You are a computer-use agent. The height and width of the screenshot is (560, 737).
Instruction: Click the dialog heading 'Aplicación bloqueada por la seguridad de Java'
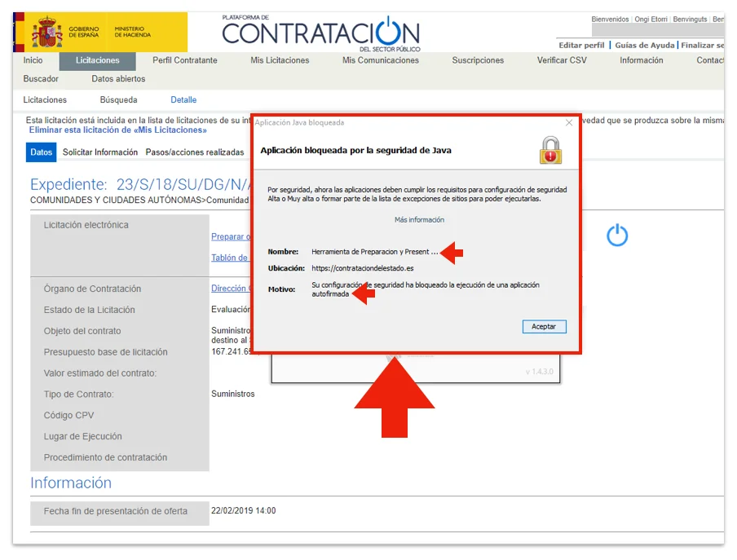(x=355, y=150)
